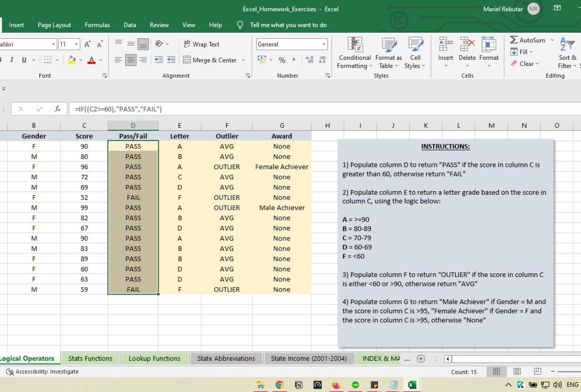Apply italic formatting
This screenshot has width=581, height=392.
(x=12, y=60)
